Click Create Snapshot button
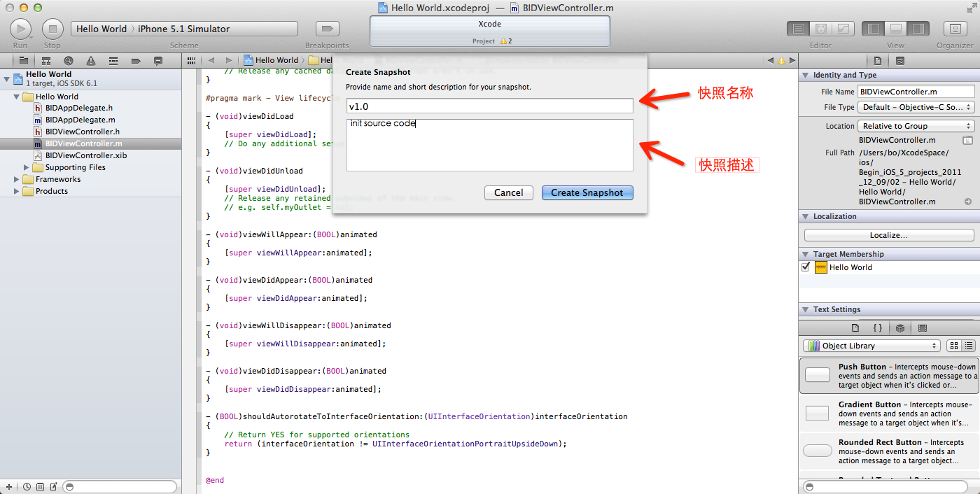Image resolution: width=980 pixels, height=494 pixels. pos(587,192)
